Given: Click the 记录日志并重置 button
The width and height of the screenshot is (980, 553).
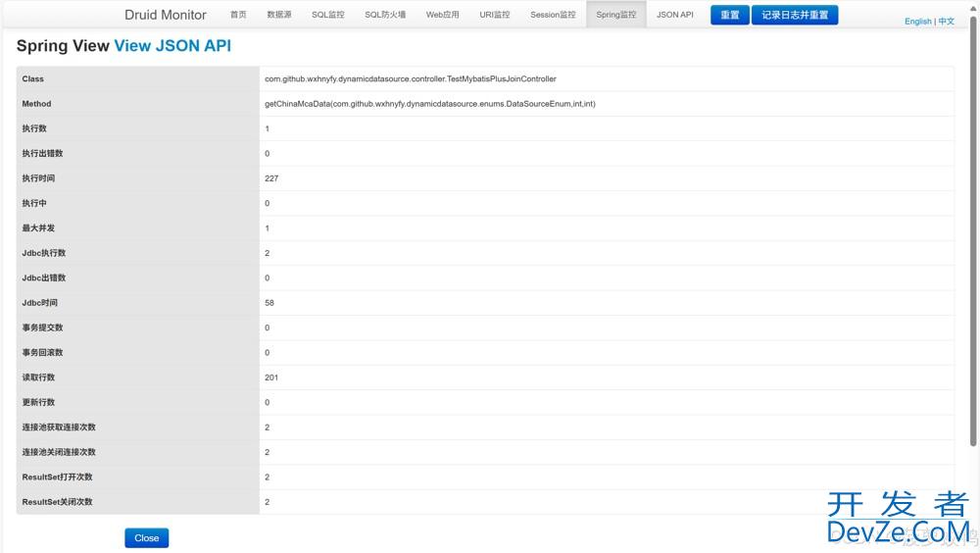Looking at the screenshot, I should [x=795, y=15].
